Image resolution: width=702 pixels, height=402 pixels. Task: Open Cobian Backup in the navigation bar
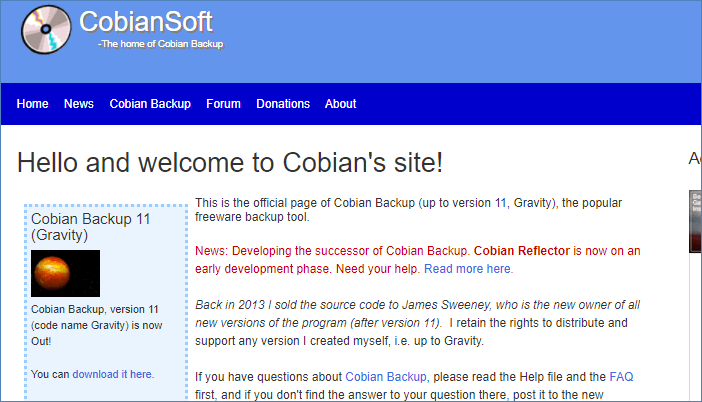[x=150, y=104]
